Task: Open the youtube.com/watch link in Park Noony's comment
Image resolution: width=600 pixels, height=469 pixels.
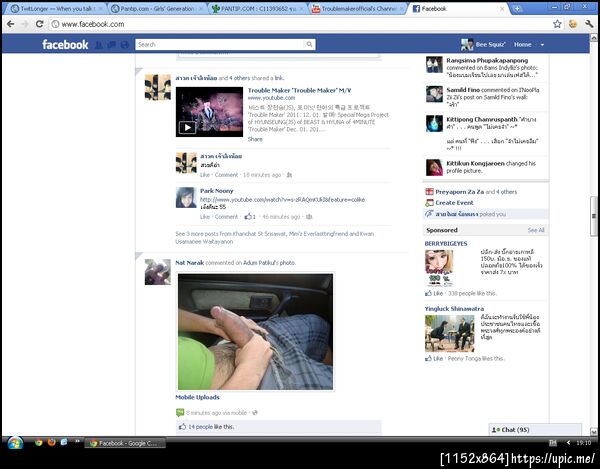Action: click(x=282, y=199)
